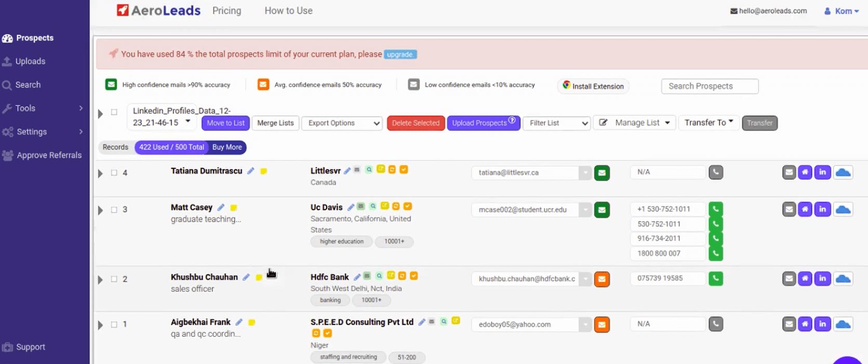Screen dimensions: 868x364
Task: Click pencil icon next to S.P.E.E.D Consulting Pvt Ltd
Action: (x=422, y=322)
